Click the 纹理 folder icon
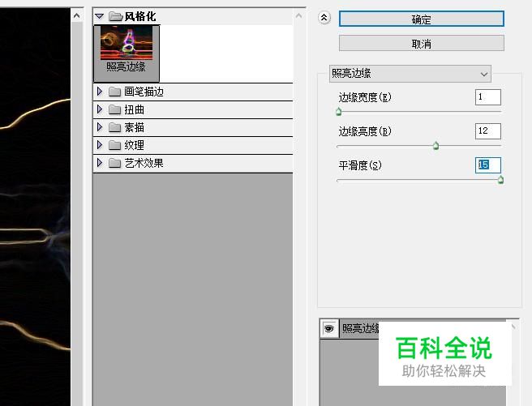Image resolution: width=532 pixels, height=406 pixels. click(114, 145)
